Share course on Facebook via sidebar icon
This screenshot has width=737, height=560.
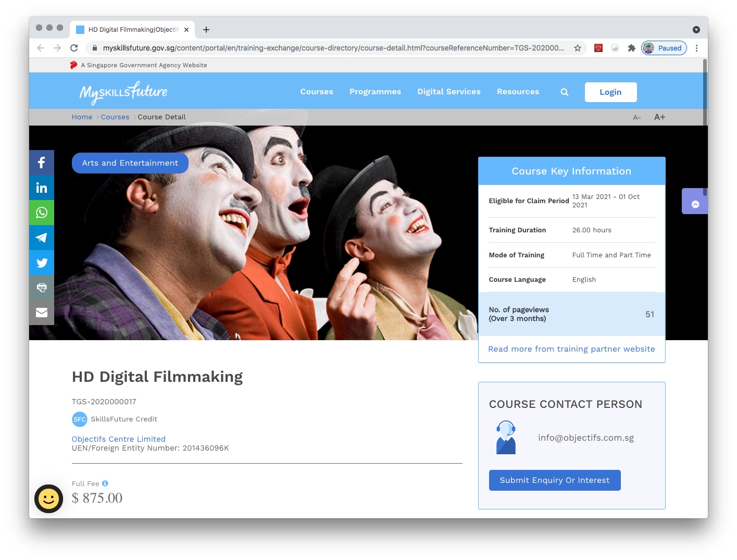click(x=42, y=163)
